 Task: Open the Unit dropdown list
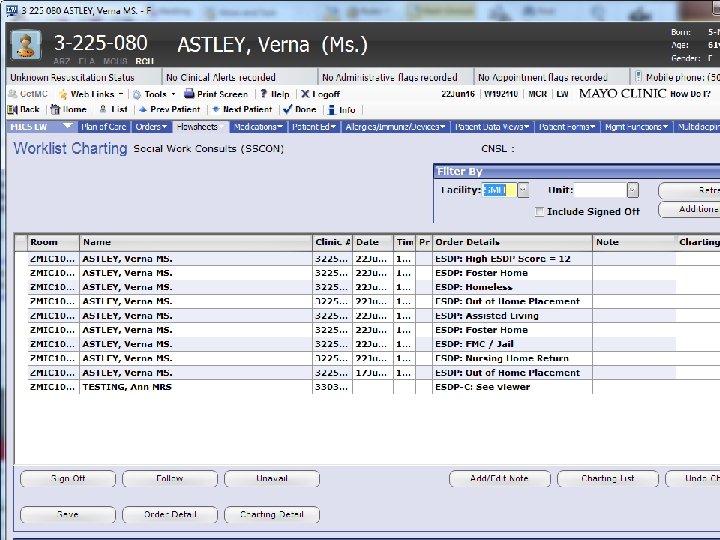tap(632, 190)
